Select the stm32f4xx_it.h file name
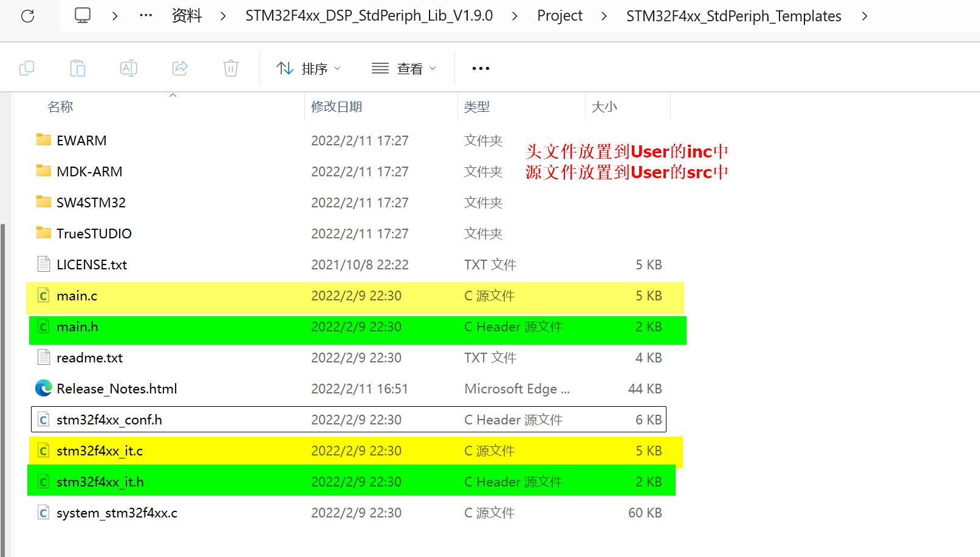 [100, 482]
